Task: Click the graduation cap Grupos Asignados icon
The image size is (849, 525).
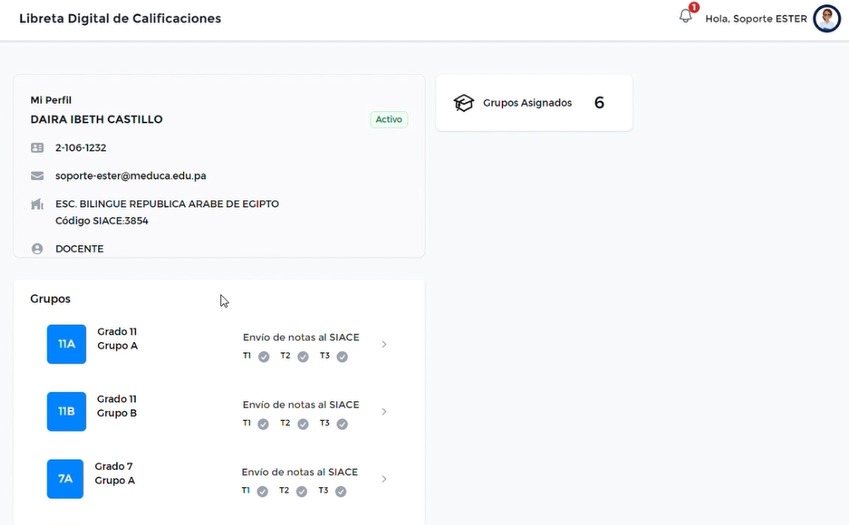Action: tap(463, 103)
